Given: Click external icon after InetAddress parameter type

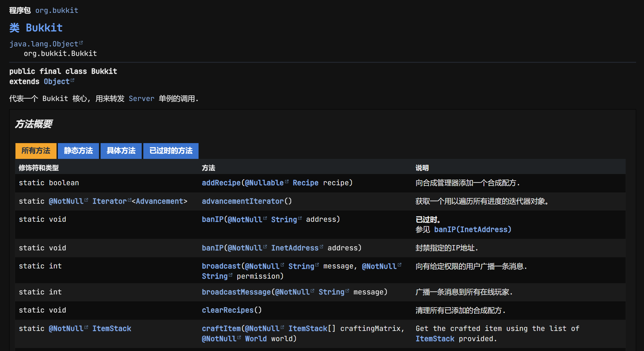Looking at the screenshot, I should pyautogui.click(x=322, y=247).
